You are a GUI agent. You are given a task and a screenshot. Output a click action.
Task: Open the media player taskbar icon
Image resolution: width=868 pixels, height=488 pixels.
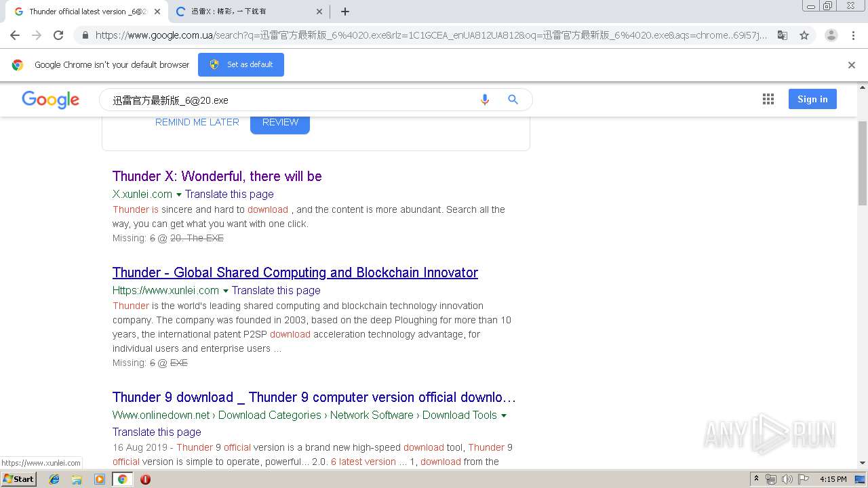pos(100,479)
